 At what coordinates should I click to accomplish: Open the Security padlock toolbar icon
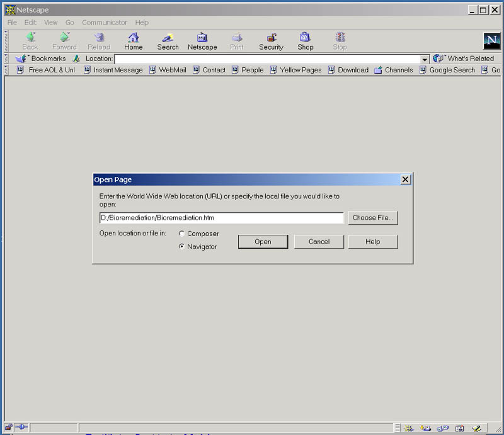coord(272,37)
